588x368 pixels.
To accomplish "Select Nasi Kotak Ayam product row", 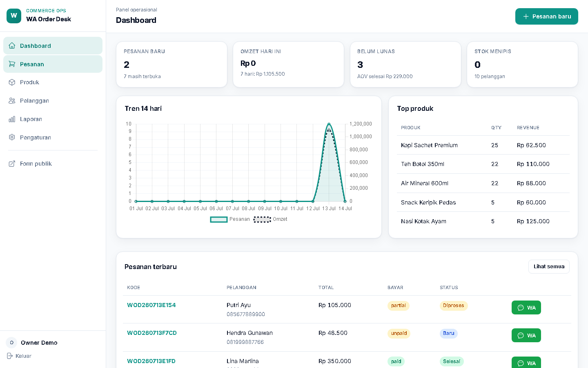I will [x=483, y=221].
